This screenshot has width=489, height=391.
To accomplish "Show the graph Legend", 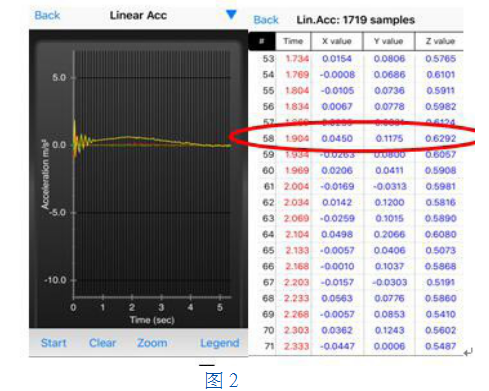I will click(220, 343).
